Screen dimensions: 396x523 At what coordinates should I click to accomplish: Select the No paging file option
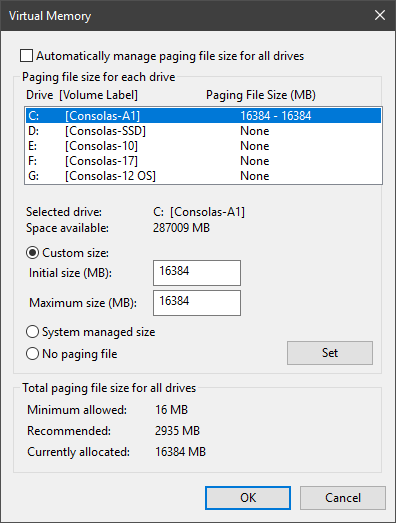[x=32, y=354]
